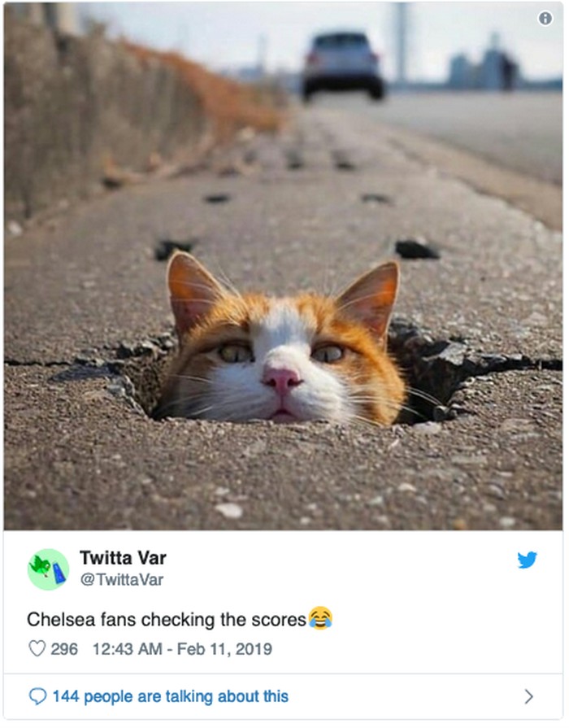Click the laughing-crying emoji in the tweet
The image size is (569, 728).
(x=320, y=618)
